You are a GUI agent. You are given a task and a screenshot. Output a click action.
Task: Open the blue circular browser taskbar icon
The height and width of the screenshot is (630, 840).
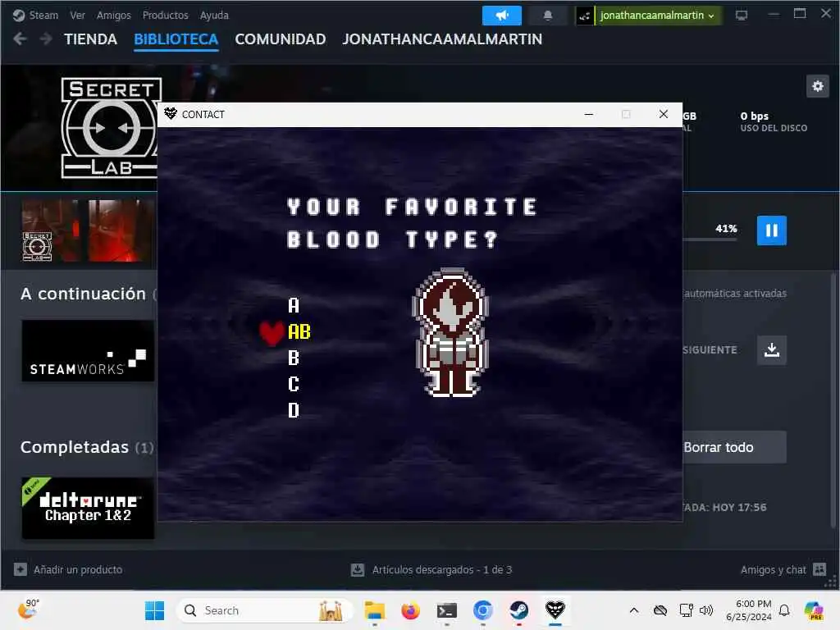[x=482, y=610]
